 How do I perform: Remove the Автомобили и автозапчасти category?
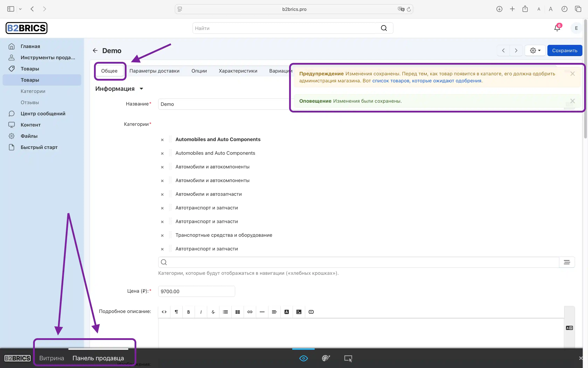click(x=162, y=195)
